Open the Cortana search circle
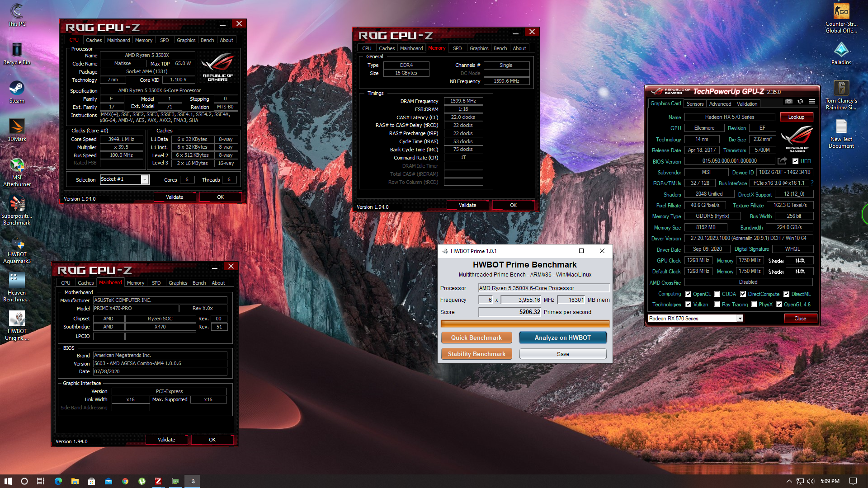 click(24, 481)
